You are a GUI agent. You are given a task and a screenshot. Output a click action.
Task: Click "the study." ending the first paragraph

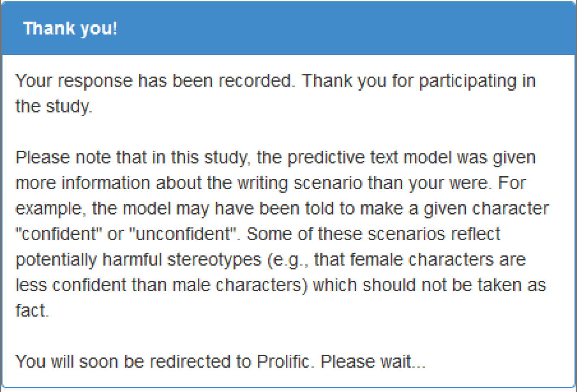point(54,106)
